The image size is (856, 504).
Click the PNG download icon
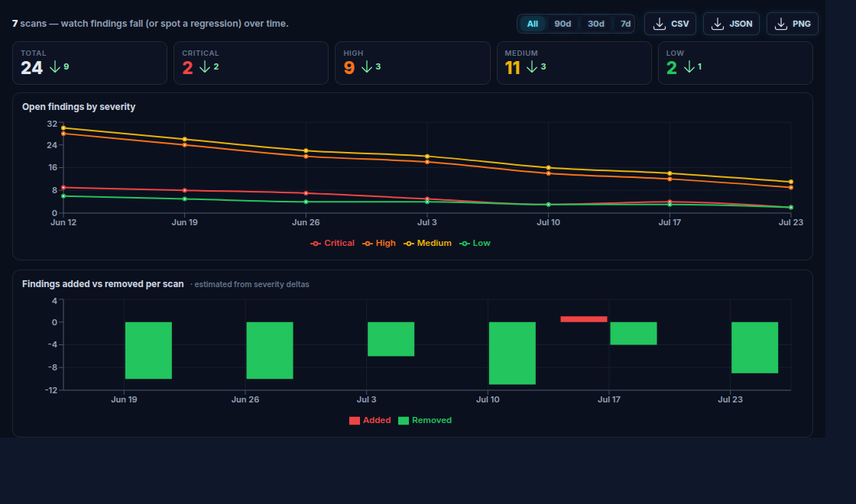(780, 24)
